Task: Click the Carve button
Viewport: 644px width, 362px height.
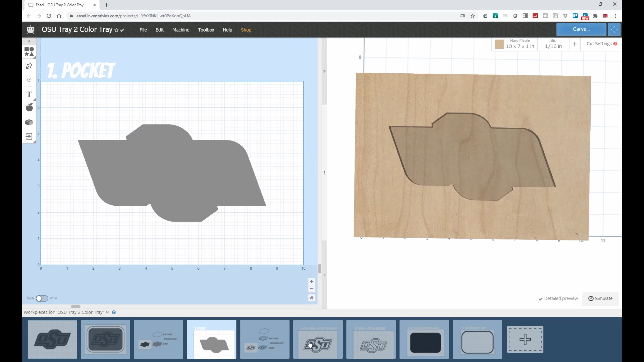Action: (581, 29)
